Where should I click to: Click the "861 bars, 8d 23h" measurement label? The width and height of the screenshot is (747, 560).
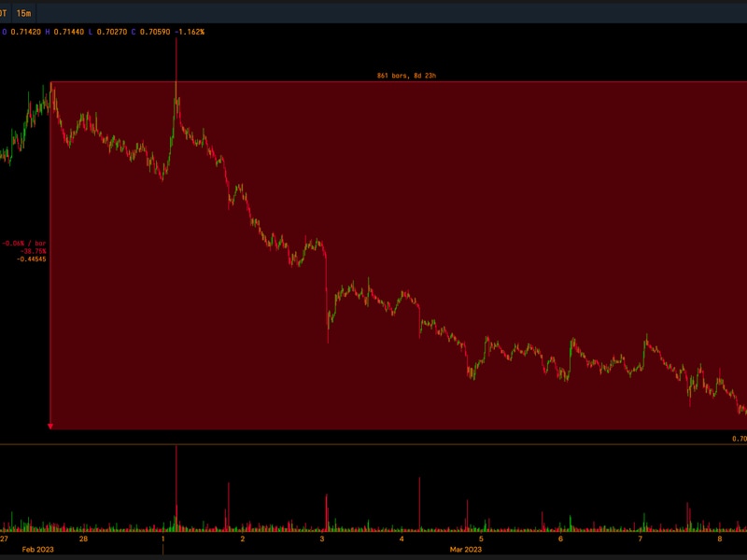401,75
